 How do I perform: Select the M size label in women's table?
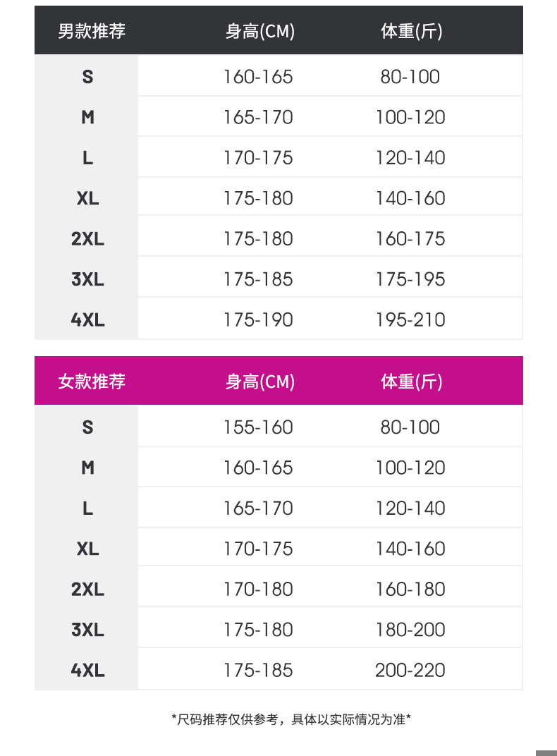pyautogui.click(x=87, y=468)
